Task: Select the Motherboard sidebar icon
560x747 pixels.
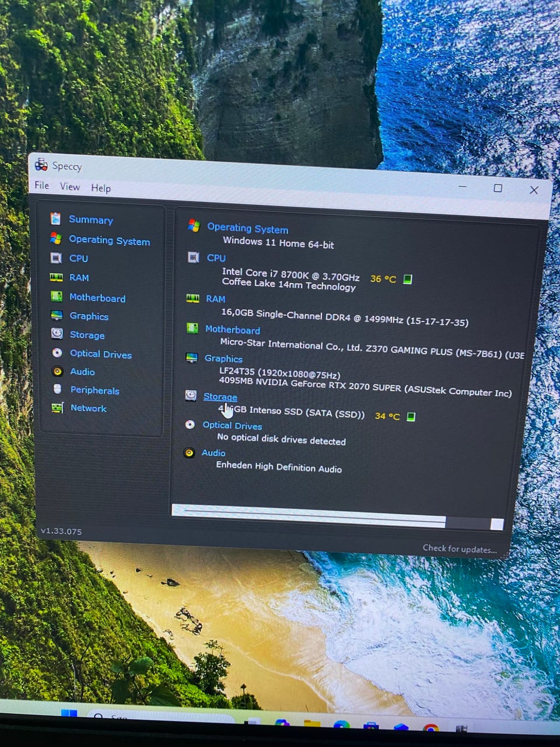Action: pos(57,296)
